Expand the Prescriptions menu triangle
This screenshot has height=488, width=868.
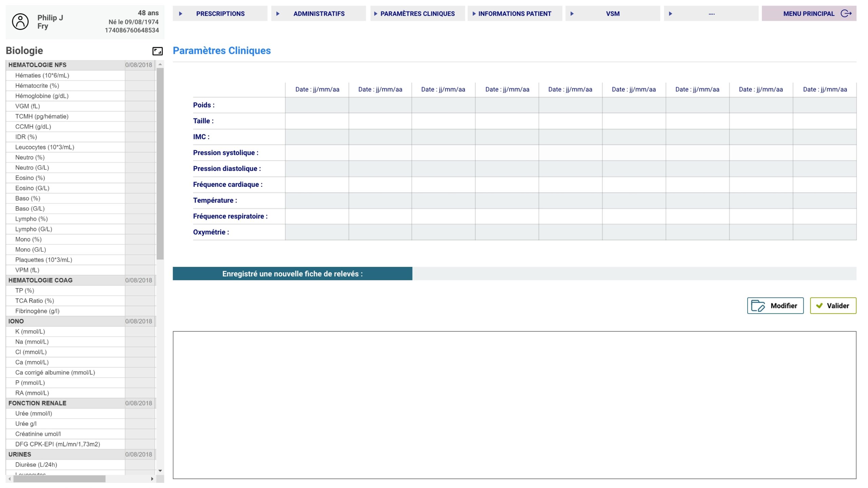pyautogui.click(x=181, y=14)
